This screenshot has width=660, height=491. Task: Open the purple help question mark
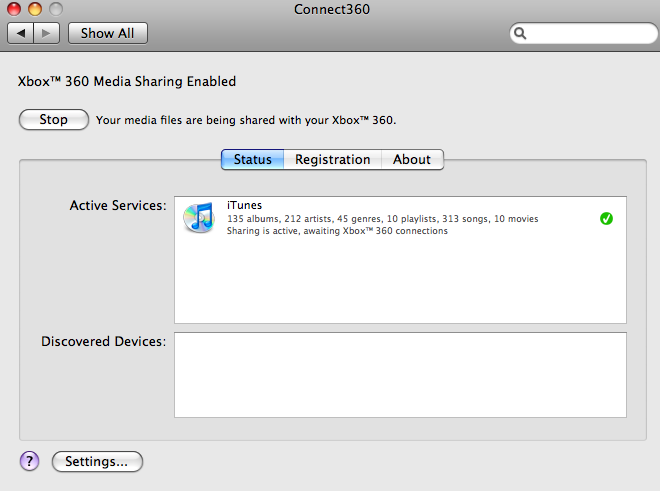click(29, 461)
